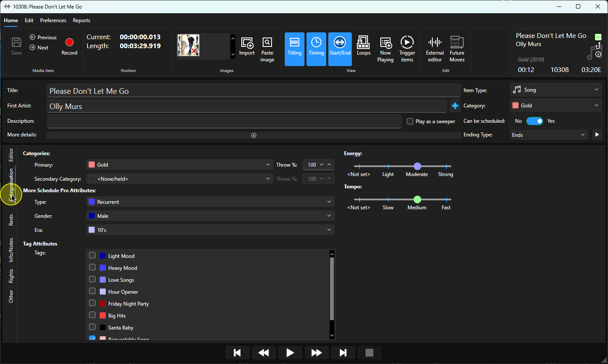Click the Loops view icon

(x=363, y=46)
